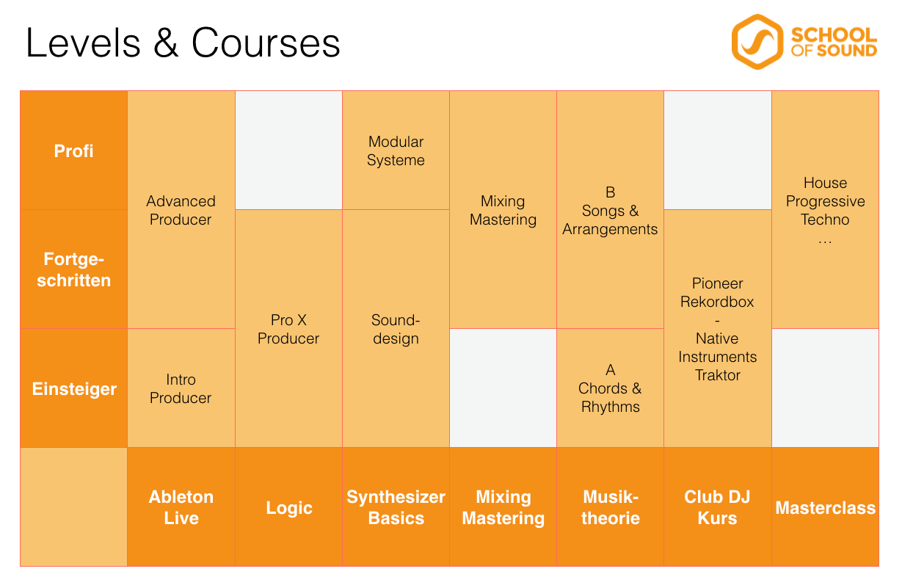Viewport: 902px width, 588px height.
Task: Open the A Chords & Rhythms cell
Action: point(610,388)
